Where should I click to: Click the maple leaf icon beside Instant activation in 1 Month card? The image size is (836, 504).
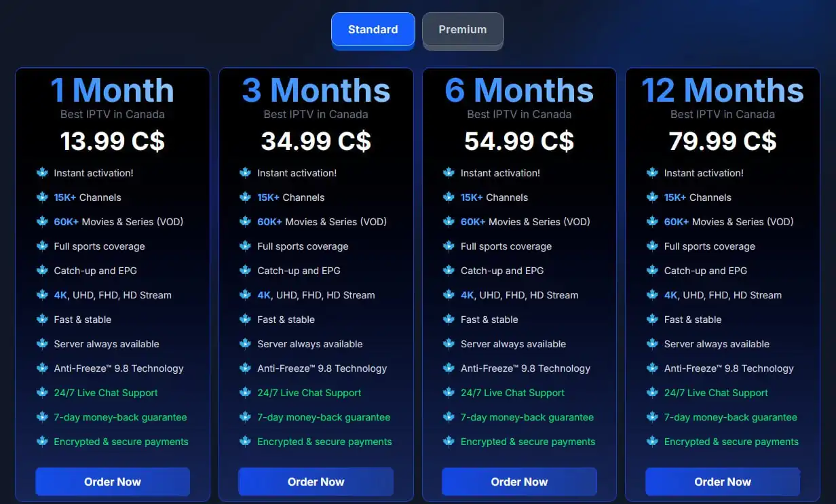42,173
